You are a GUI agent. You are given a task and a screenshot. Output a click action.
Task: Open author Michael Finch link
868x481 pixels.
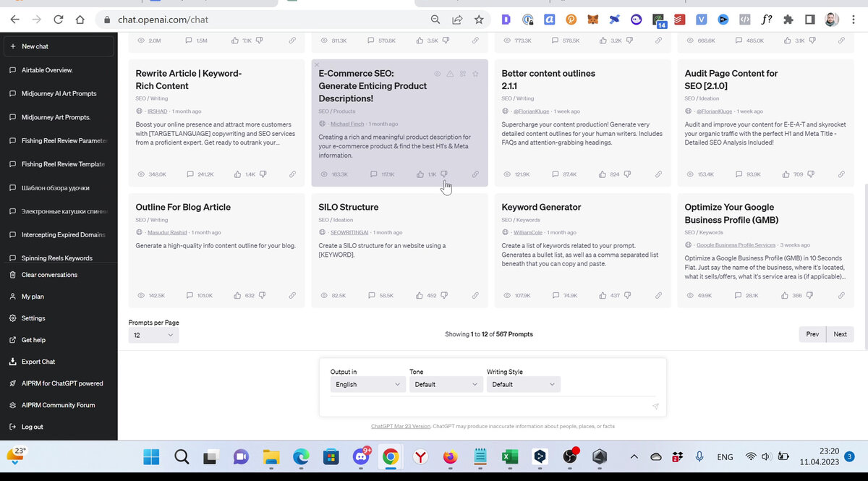click(348, 124)
